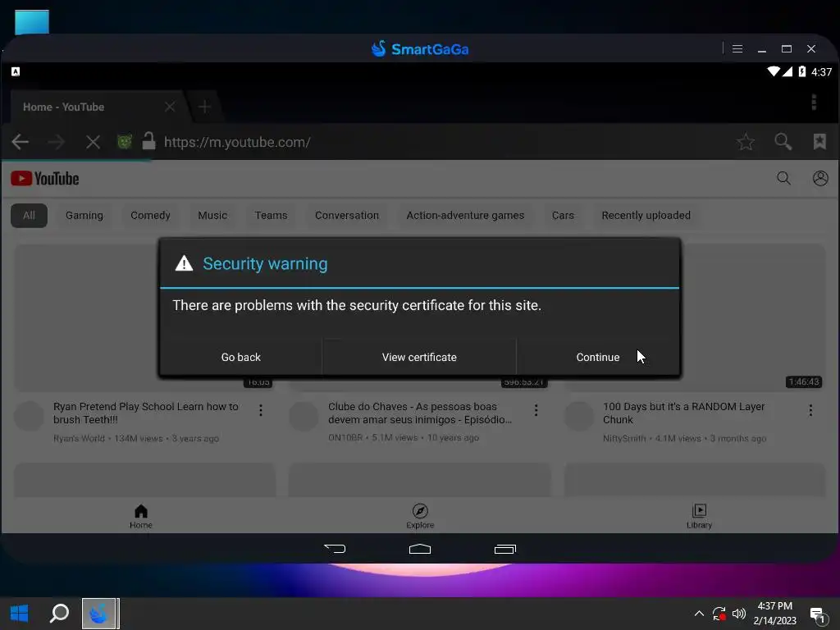Screen dimensions: 840x630
Task: Open the Explore compass tab
Action: [x=420, y=517]
